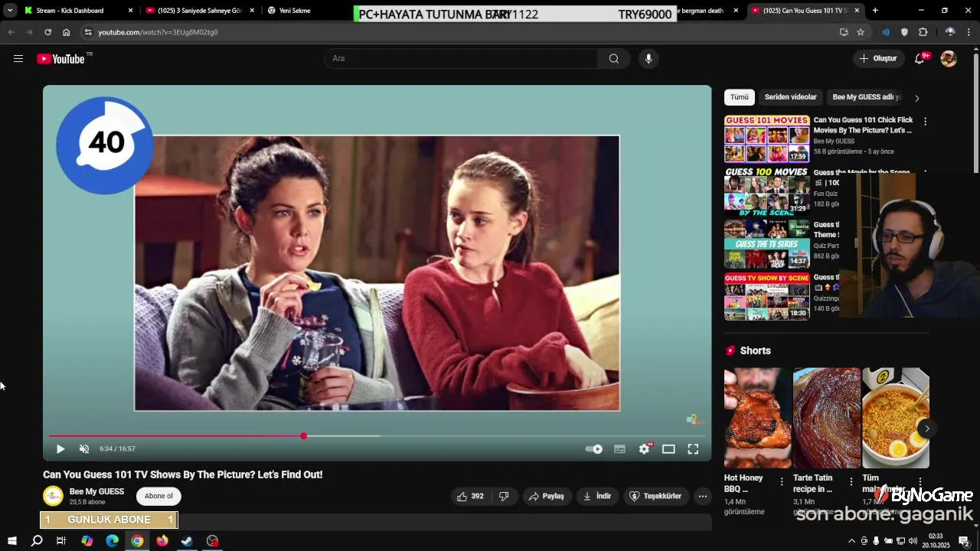
Task: Switch to the Yeni Sekme tab
Action: (x=306, y=11)
